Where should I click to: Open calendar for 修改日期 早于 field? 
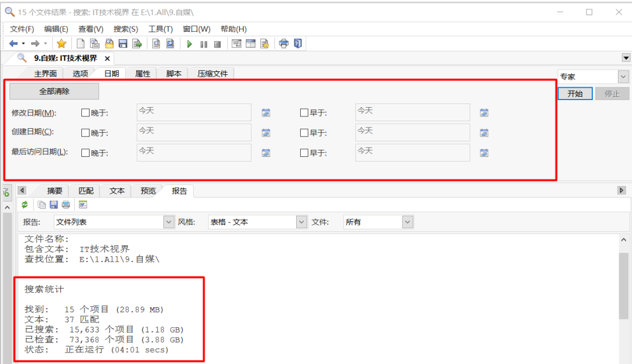click(x=484, y=113)
